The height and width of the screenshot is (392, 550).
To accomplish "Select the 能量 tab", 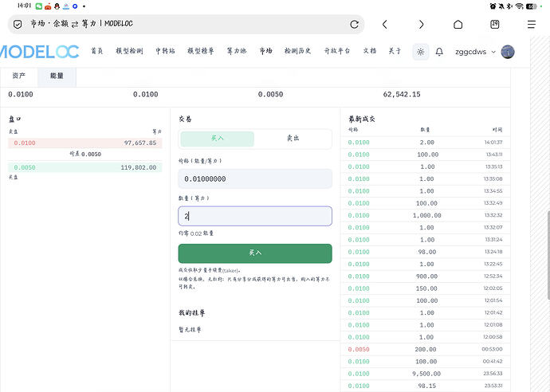I will coord(57,76).
